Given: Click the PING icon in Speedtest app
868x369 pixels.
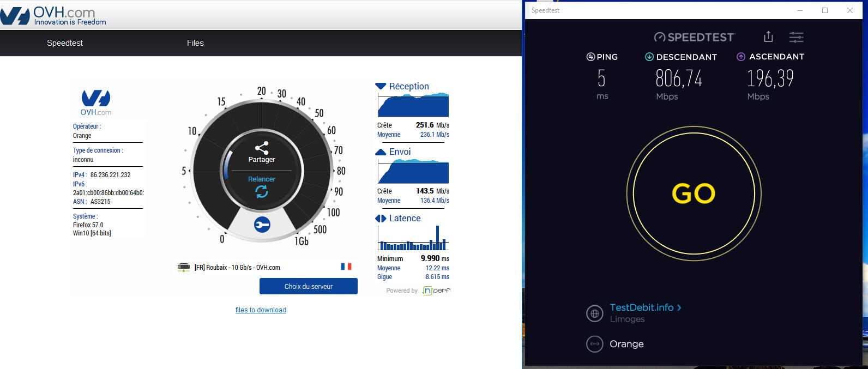Looking at the screenshot, I should click(x=590, y=57).
